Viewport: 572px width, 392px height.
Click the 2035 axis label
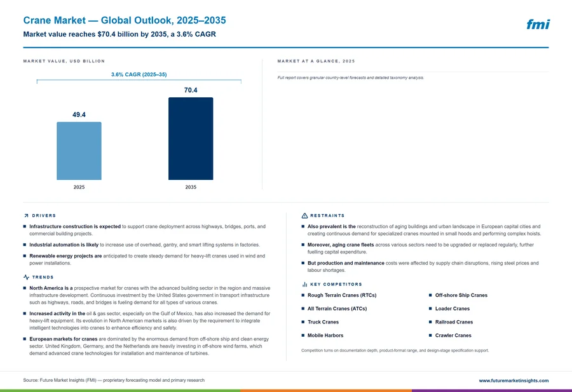[x=191, y=187]
